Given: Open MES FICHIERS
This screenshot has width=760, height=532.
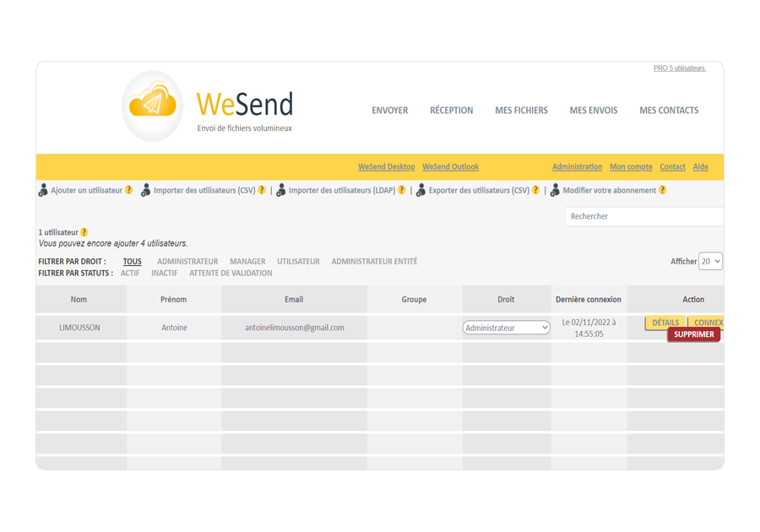Looking at the screenshot, I should (x=521, y=111).
